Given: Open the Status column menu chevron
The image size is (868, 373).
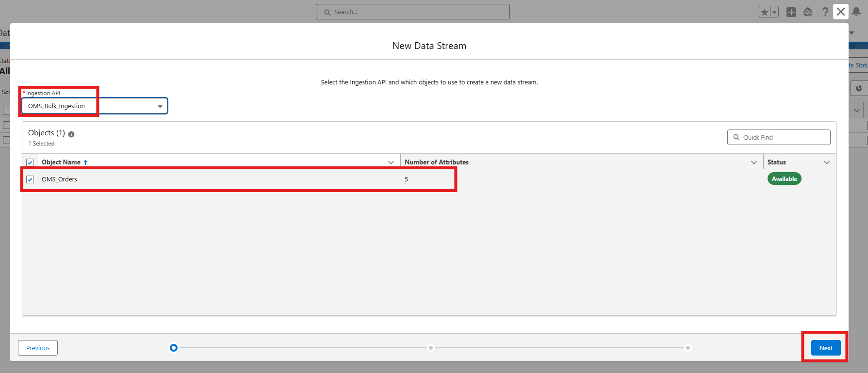Looking at the screenshot, I should point(827,162).
